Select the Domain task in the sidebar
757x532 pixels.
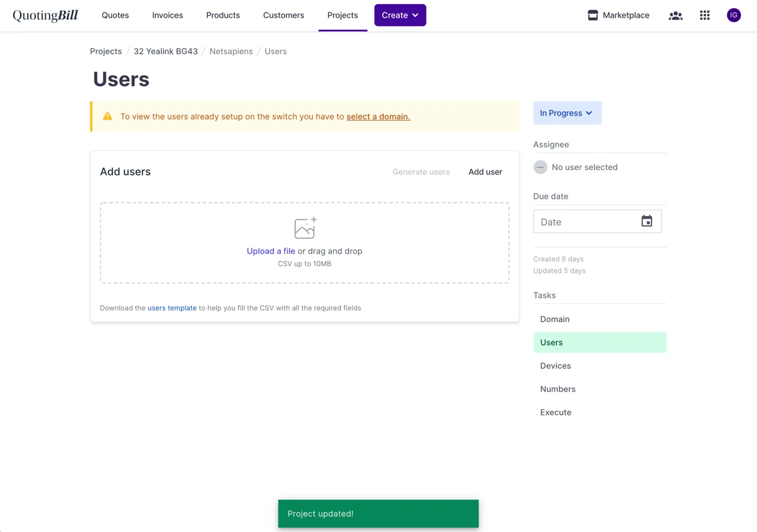(x=555, y=319)
